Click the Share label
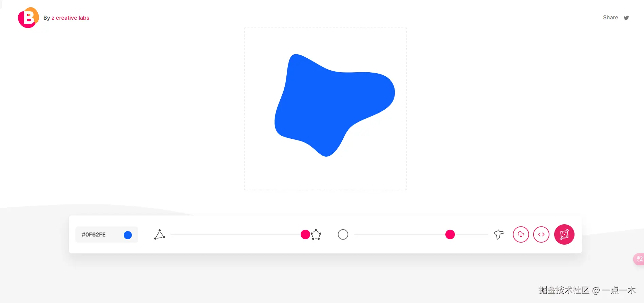This screenshot has height=303, width=644. click(x=610, y=18)
